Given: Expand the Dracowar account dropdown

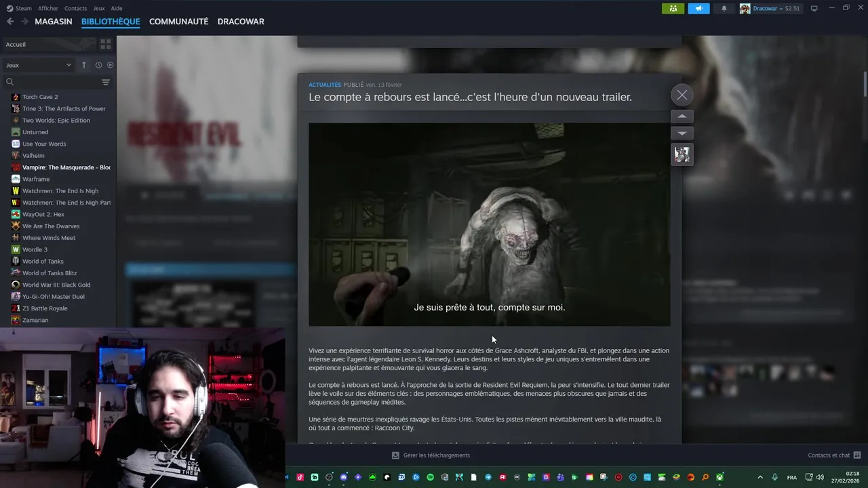Looking at the screenshot, I should pyautogui.click(x=770, y=8).
